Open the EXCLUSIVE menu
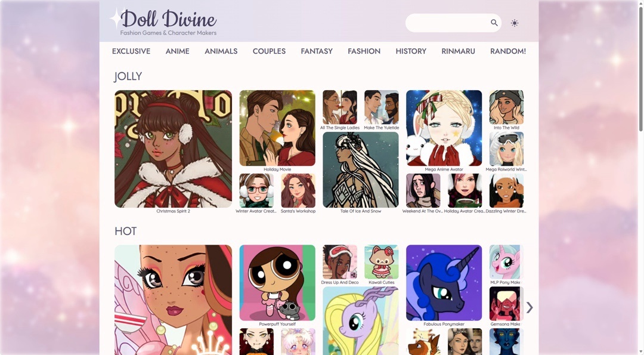This screenshot has height=355, width=644. pos(131,51)
